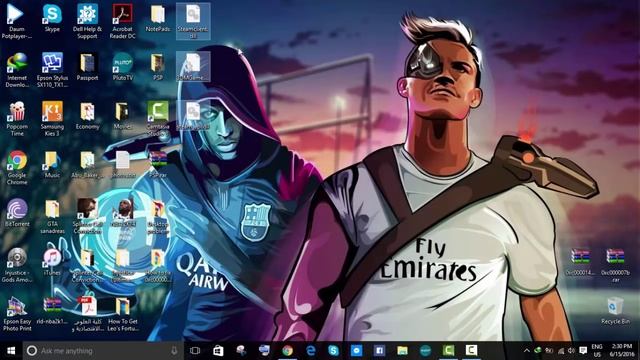Viewport: 640px width, 360px height.
Task: Open the Messenger app on the taskbar
Action: point(356,351)
